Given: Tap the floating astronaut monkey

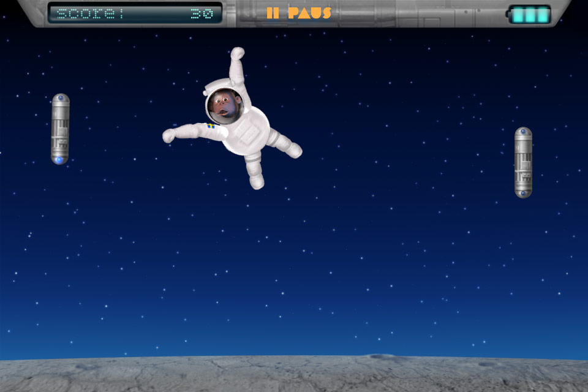Looking at the screenshot, I should click(233, 118).
